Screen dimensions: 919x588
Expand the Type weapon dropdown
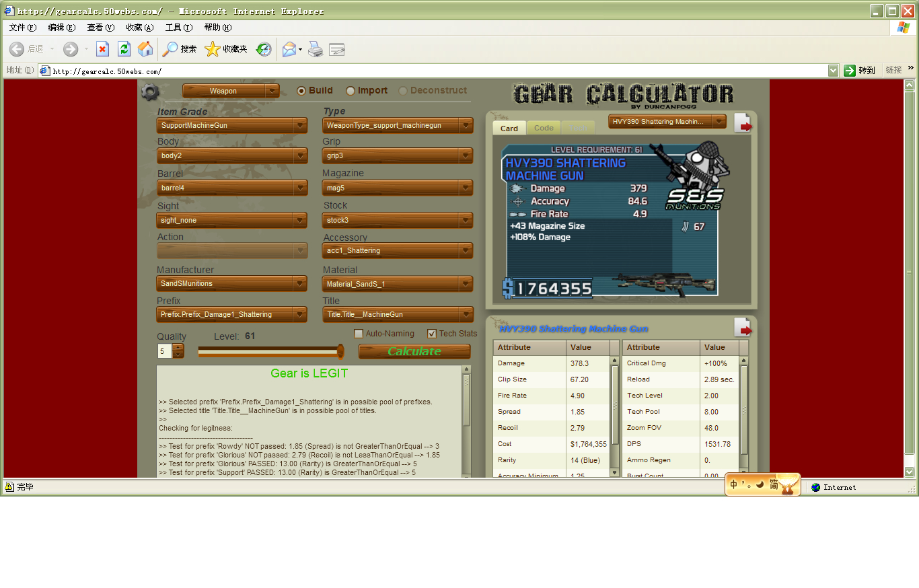click(398, 125)
